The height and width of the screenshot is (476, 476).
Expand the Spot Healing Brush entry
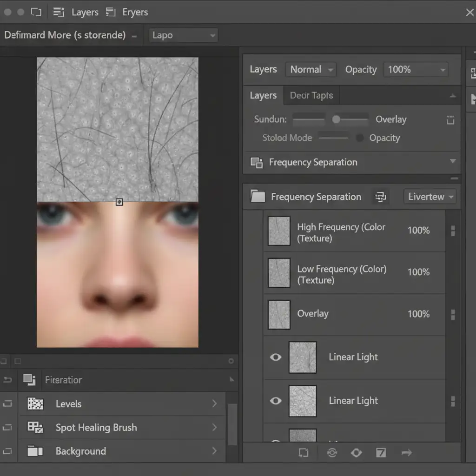pos(214,427)
